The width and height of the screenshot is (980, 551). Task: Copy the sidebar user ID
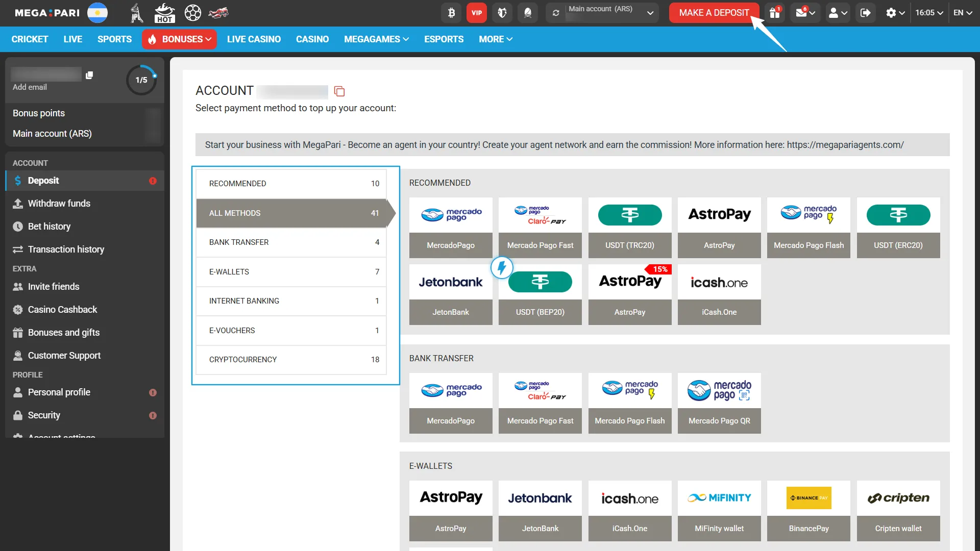[x=89, y=76]
